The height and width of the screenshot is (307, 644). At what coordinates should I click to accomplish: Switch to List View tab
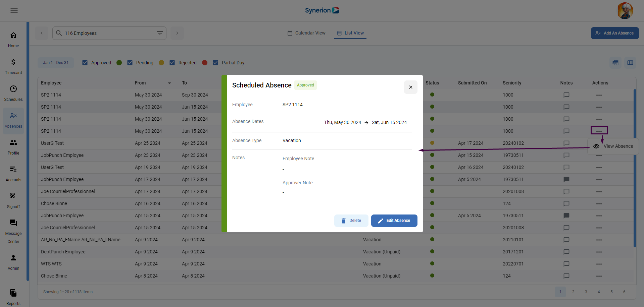[x=350, y=33]
